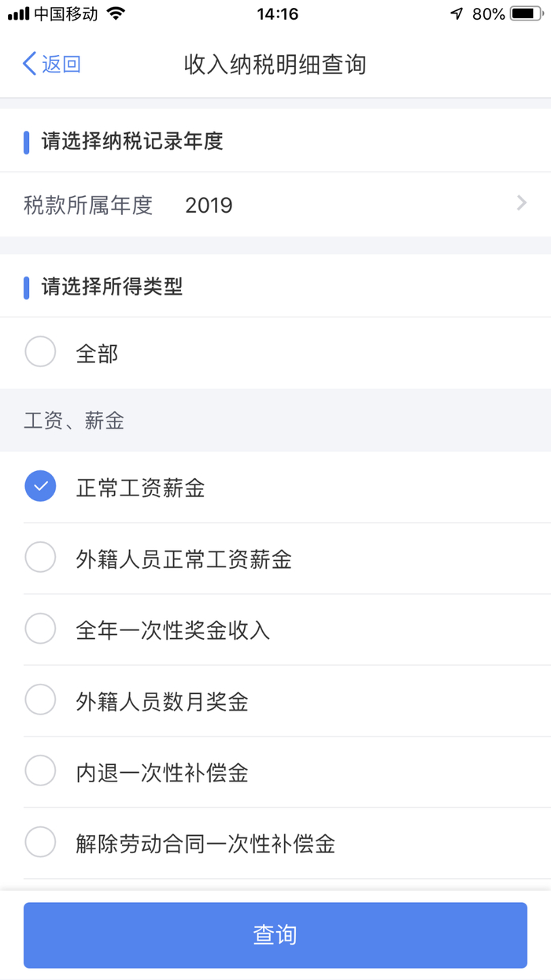The image size is (551, 980).
Task: Select the 全部 radio option
Action: [40, 352]
